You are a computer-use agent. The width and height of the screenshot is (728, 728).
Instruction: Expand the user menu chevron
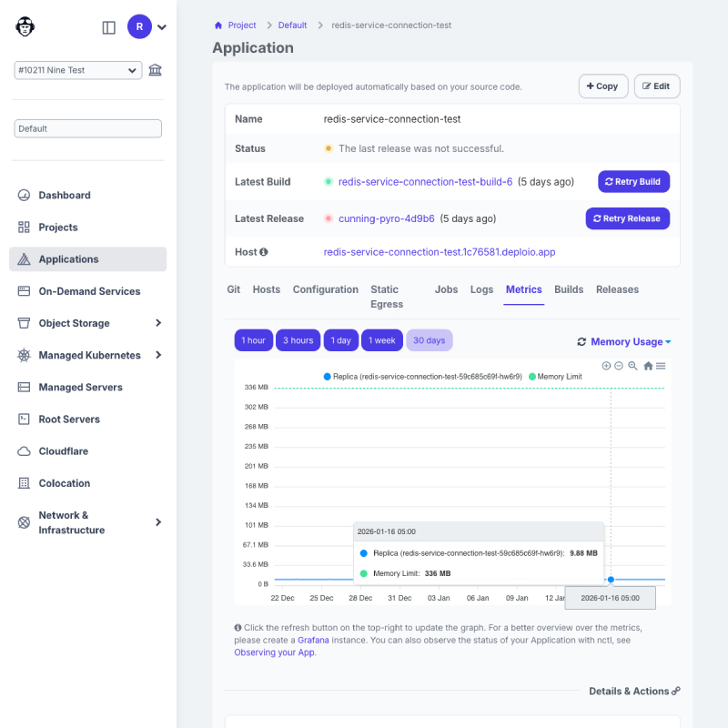tap(162, 27)
